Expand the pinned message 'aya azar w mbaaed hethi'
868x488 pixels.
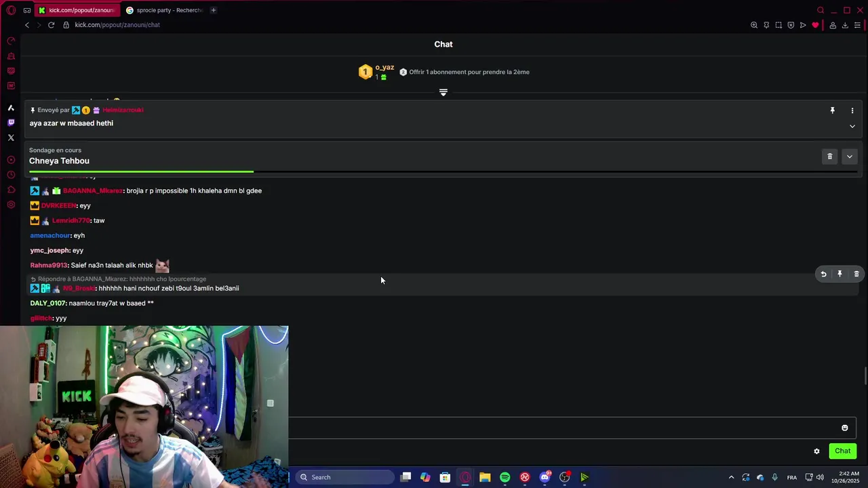coord(852,126)
